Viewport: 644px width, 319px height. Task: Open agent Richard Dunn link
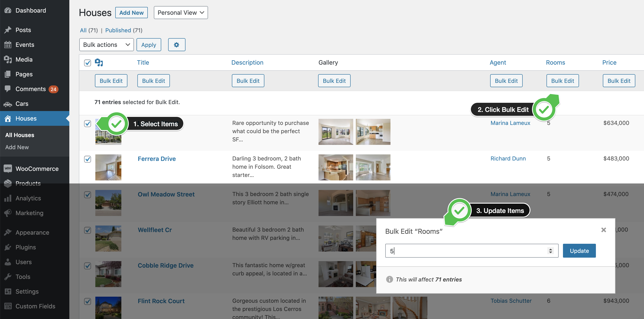(508, 159)
